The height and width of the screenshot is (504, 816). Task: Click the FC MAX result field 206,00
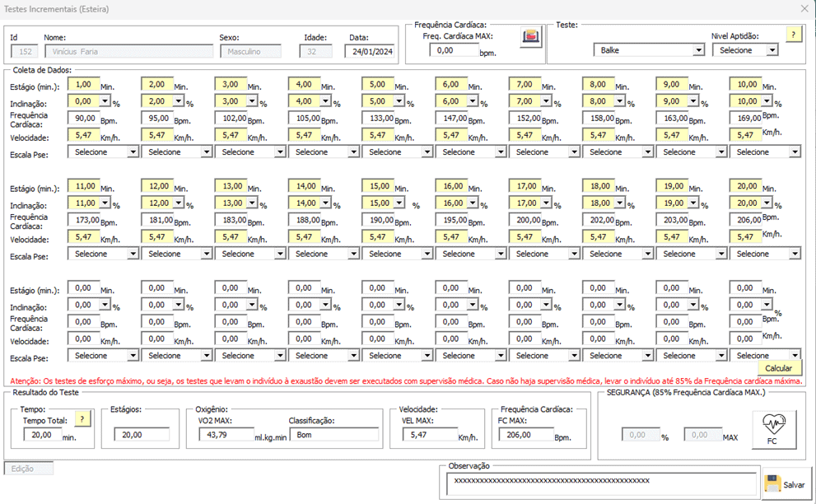point(526,435)
